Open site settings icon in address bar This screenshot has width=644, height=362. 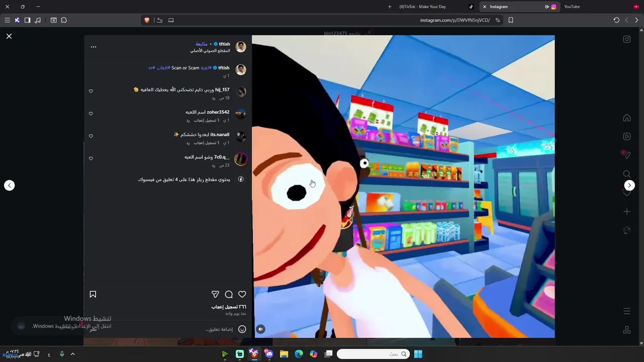pos(498,20)
